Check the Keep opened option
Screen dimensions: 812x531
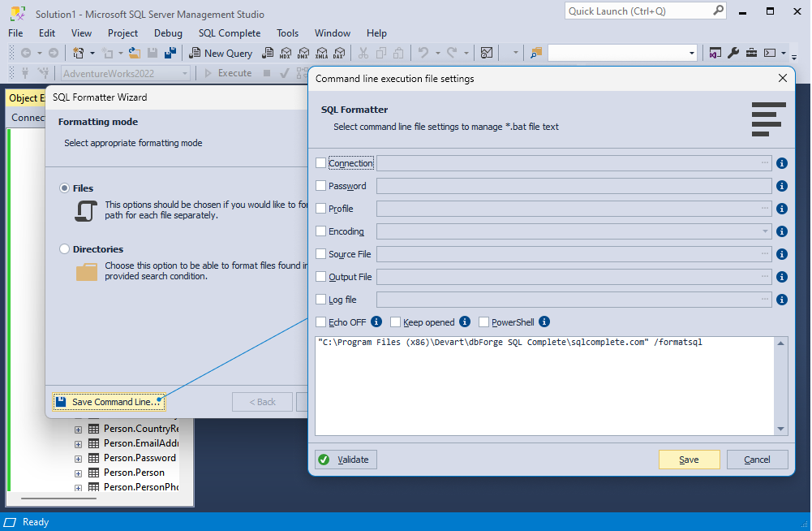(x=397, y=322)
